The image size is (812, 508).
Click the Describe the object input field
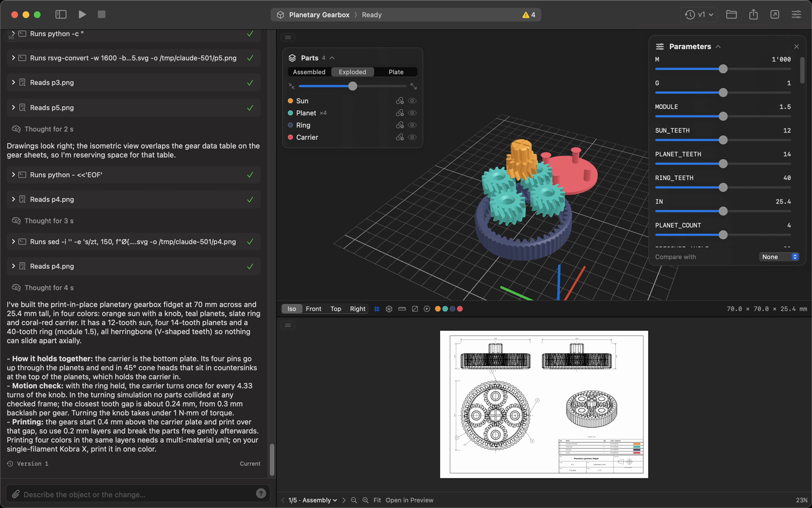pos(137,494)
